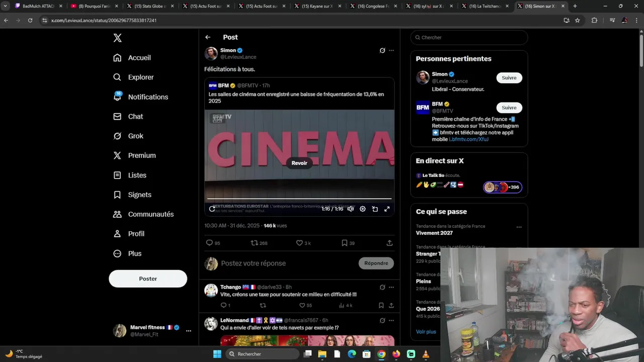Screen dimensions: 644x362
Task: Follow BFM with Suivre button
Action: click(509, 108)
